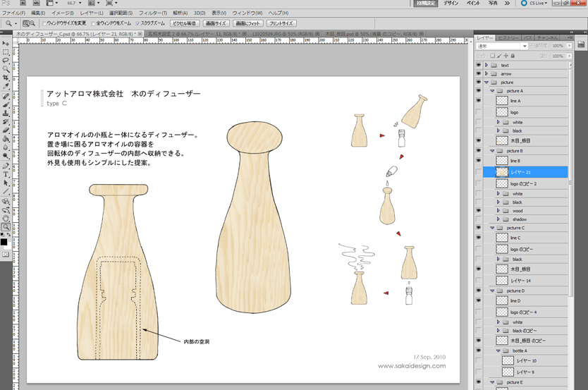Click the lock all icon in Layers panel
The height and width of the screenshot is (390, 588).
514,56
